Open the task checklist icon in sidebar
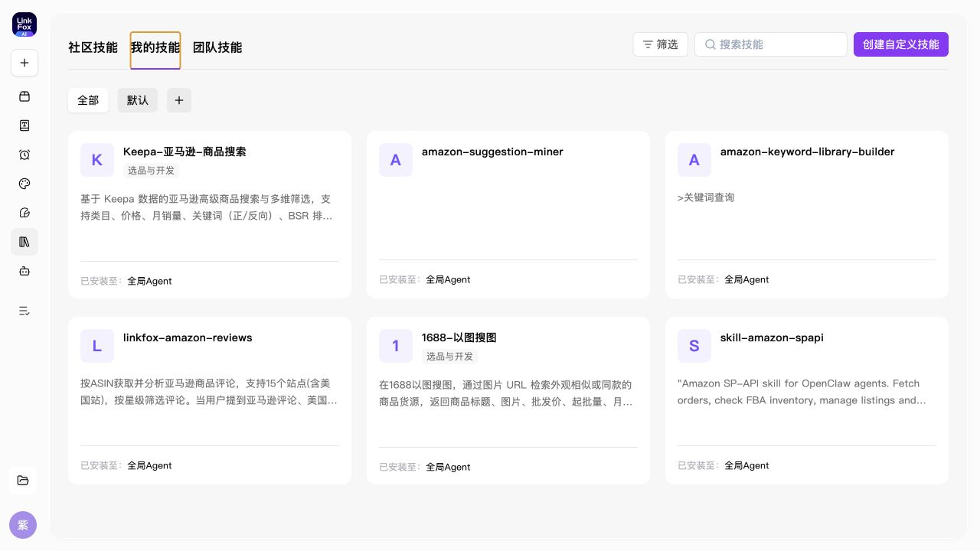Image resolution: width=980 pixels, height=551 pixels. [24, 311]
